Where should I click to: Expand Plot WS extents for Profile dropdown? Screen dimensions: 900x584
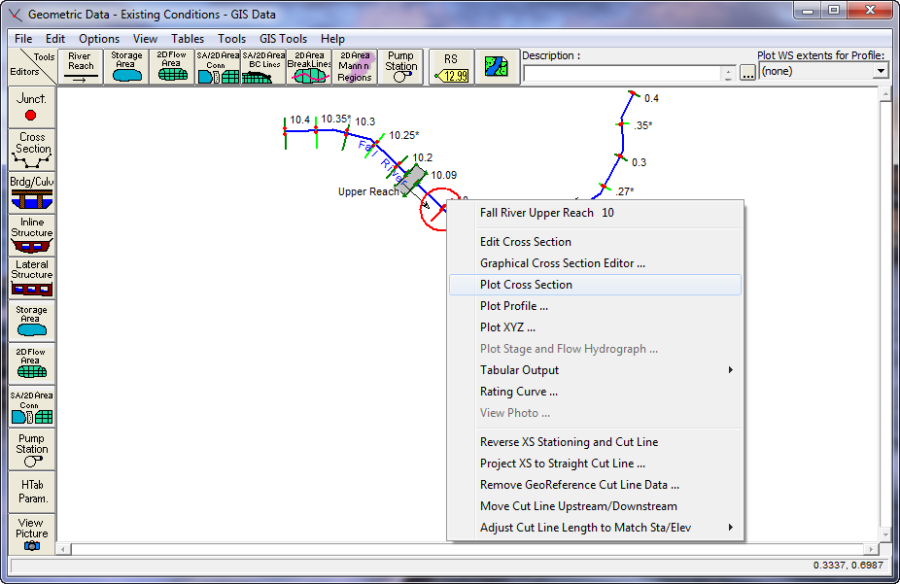[x=880, y=71]
